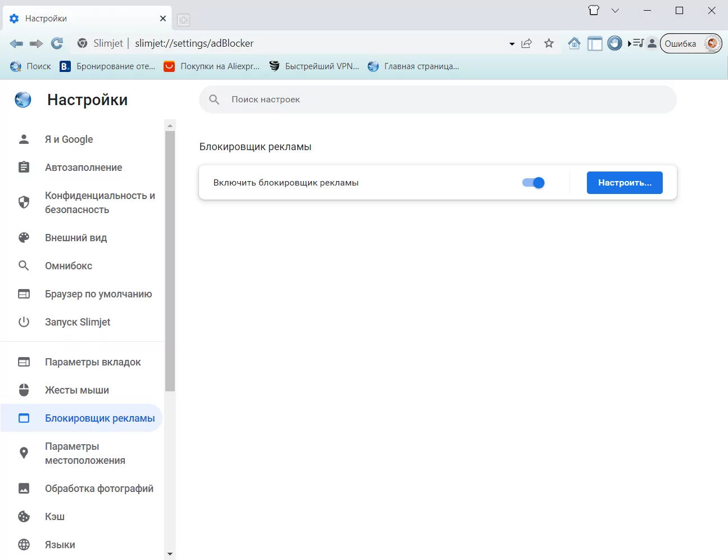Click the Slimjet globe logo next to Настройки

[23, 100]
